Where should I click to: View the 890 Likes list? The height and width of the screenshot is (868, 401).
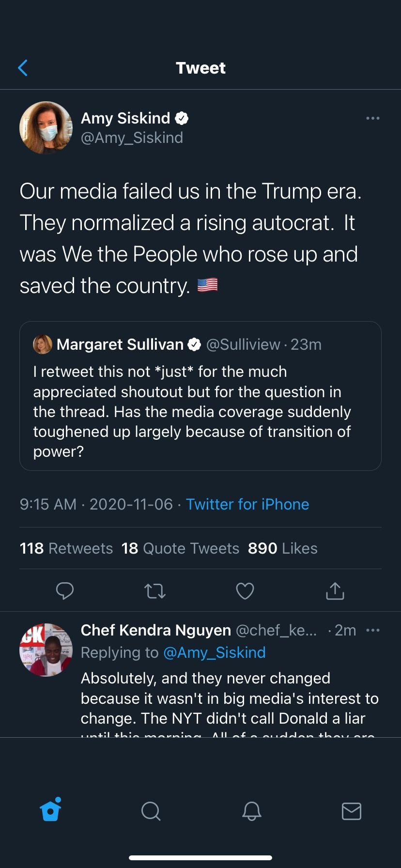click(282, 548)
